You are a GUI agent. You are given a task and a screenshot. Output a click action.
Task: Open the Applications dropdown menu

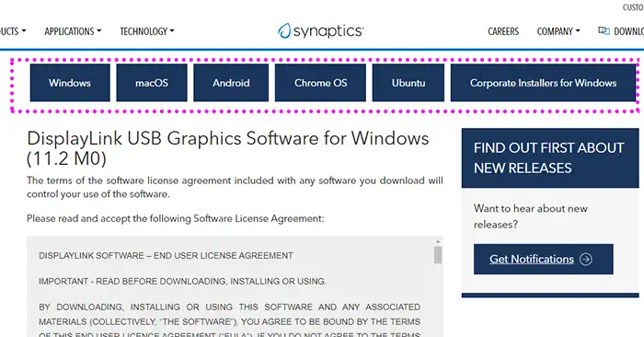(x=73, y=31)
